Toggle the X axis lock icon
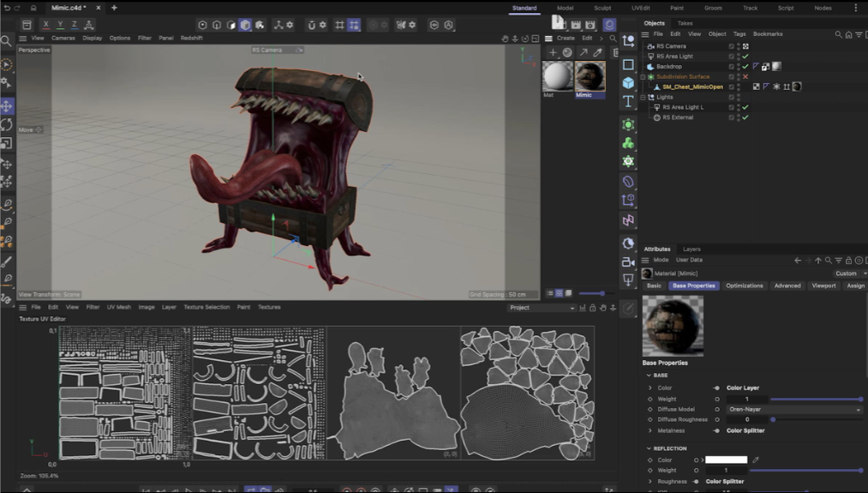Screen dimensions: 868x493 [x=48, y=25]
